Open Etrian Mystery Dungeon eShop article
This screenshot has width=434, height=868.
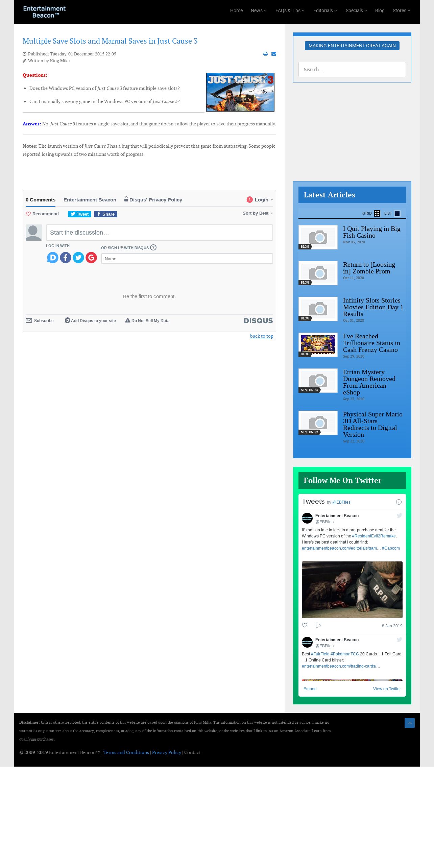pyautogui.click(x=369, y=382)
